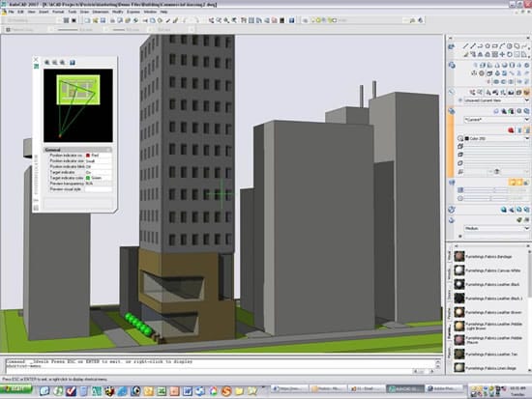Collapse the General section header
532x399 pixels.
[x=77, y=150]
